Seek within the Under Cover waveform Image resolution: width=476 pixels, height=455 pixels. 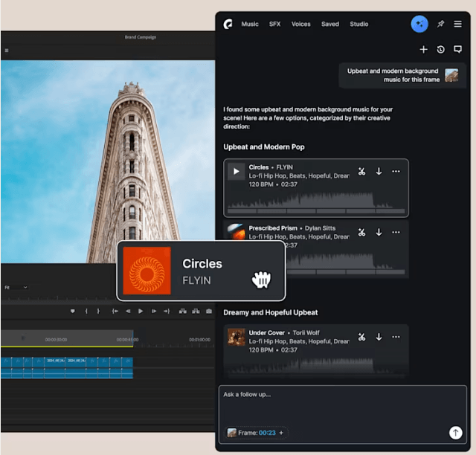[x=315, y=367]
